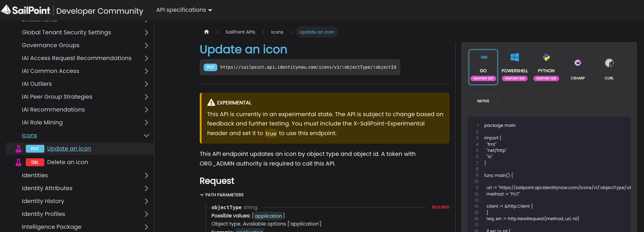This screenshot has height=232, width=644.
Task: Click the Experimental warning triangle icon
Action: pyautogui.click(x=211, y=103)
